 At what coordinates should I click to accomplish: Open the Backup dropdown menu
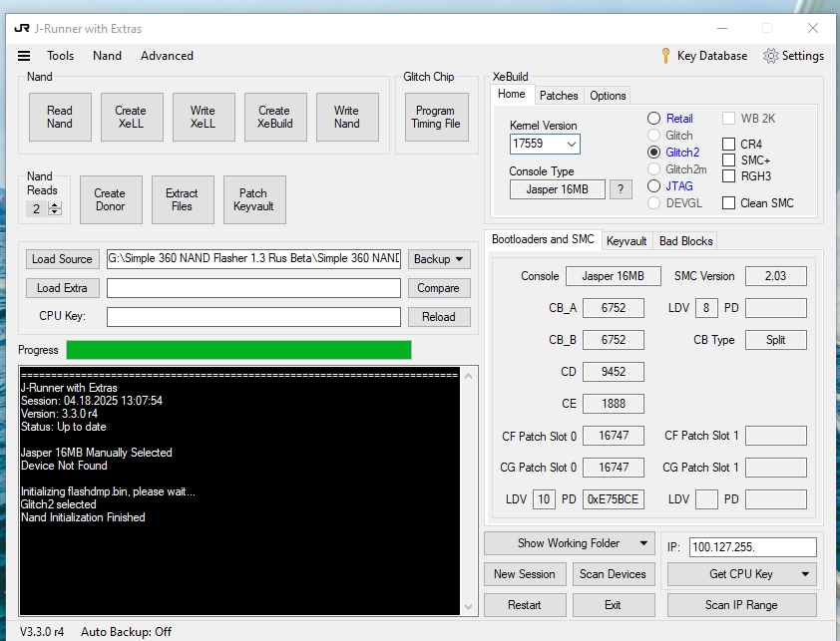point(438,259)
